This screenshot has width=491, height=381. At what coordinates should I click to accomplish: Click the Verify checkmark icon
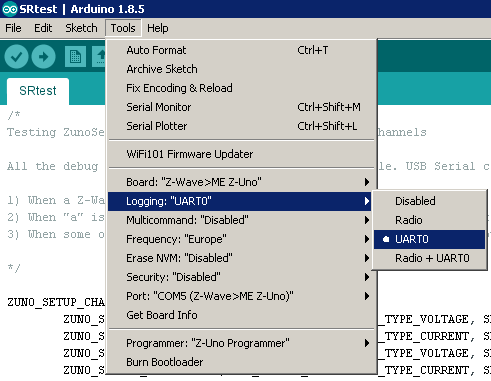point(16,57)
